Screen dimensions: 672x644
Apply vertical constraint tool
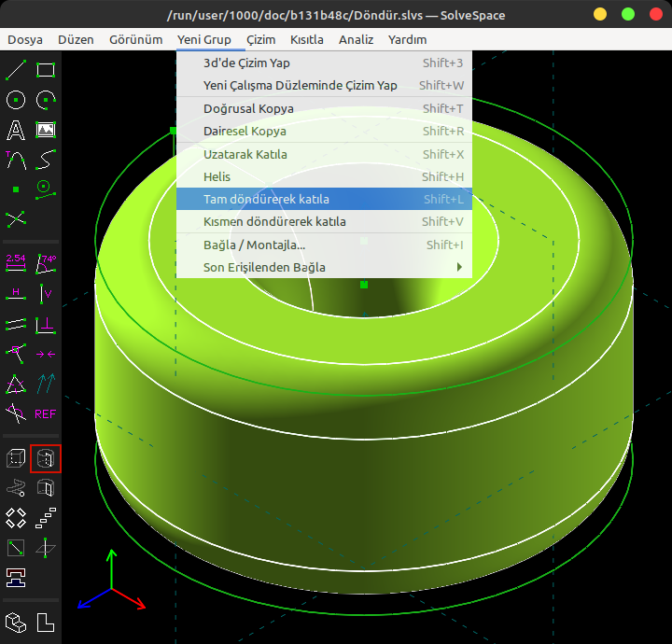pos(46,294)
